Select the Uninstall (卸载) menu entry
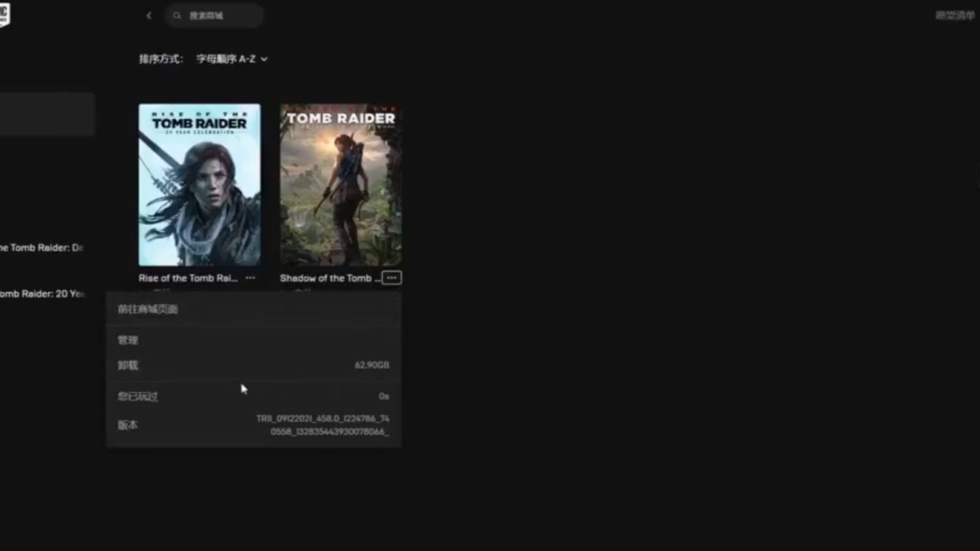The image size is (980, 551). click(254, 365)
